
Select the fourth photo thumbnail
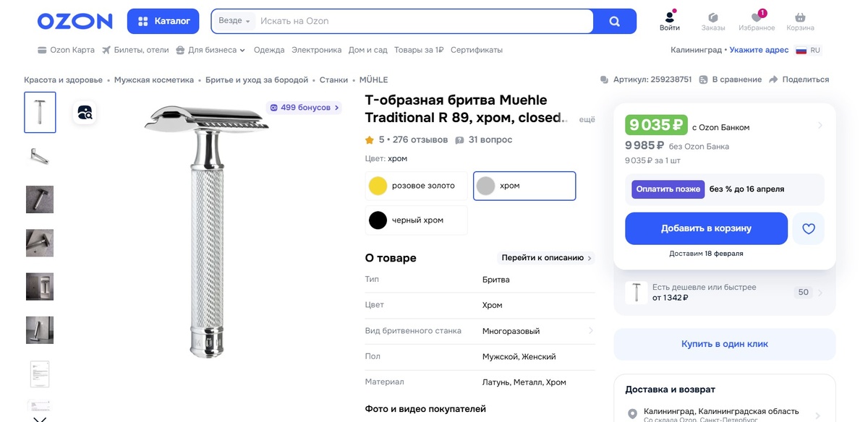coord(40,243)
